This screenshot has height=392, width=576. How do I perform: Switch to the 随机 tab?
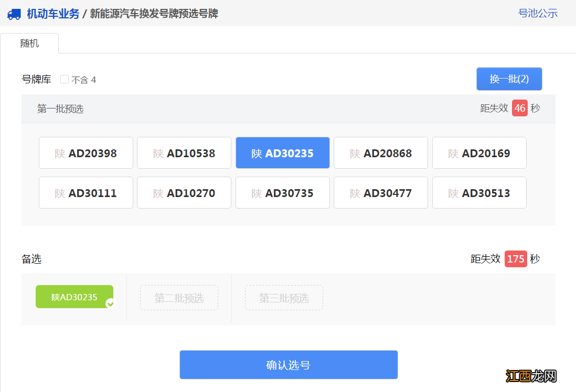coord(29,43)
